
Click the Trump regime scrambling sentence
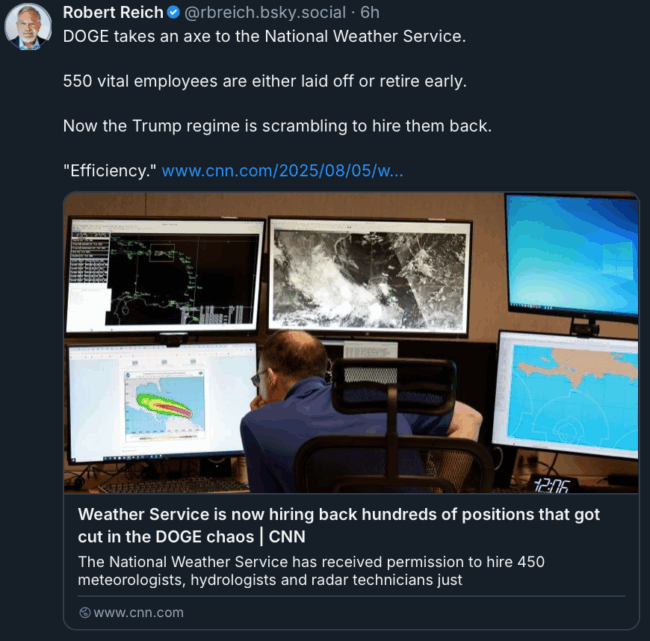[277, 126]
